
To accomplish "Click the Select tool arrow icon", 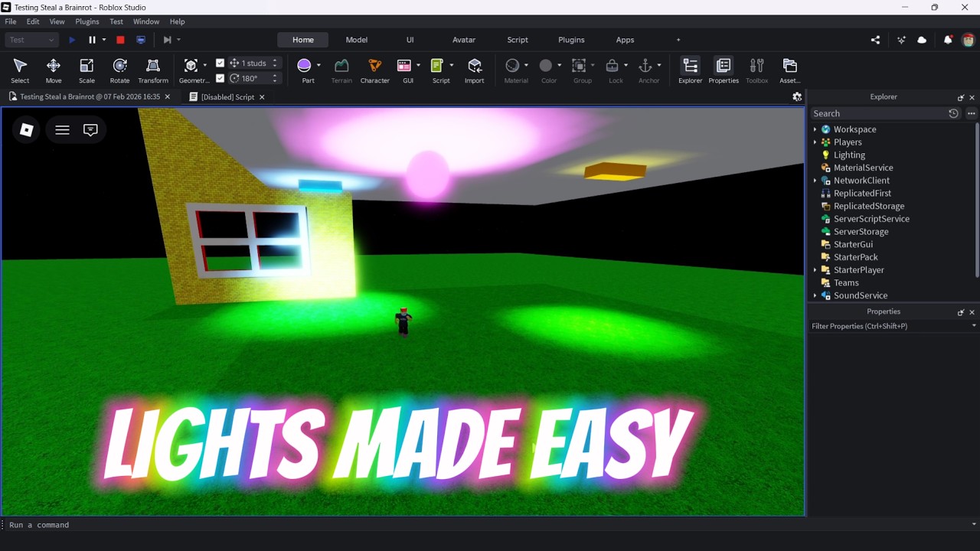I will tap(20, 66).
